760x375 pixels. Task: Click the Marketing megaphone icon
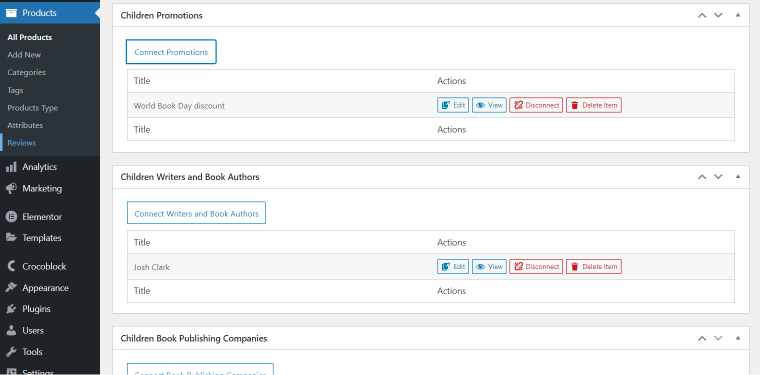(11, 188)
